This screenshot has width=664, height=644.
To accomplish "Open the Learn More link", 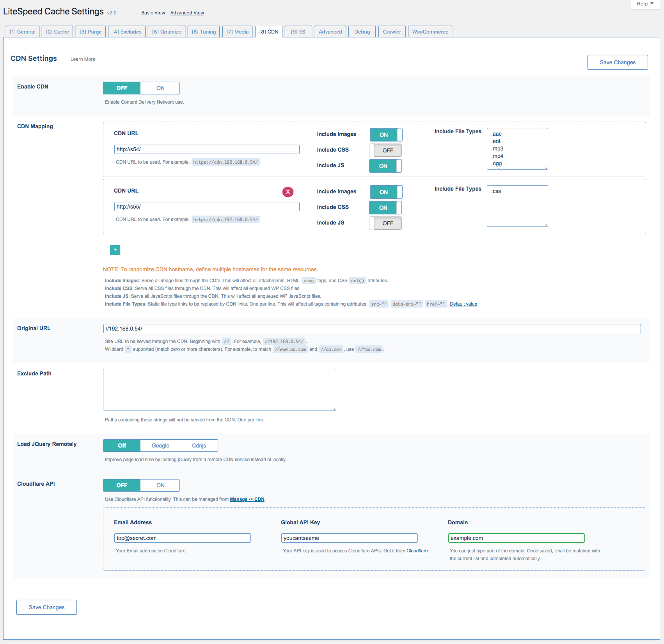I will point(83,59).
